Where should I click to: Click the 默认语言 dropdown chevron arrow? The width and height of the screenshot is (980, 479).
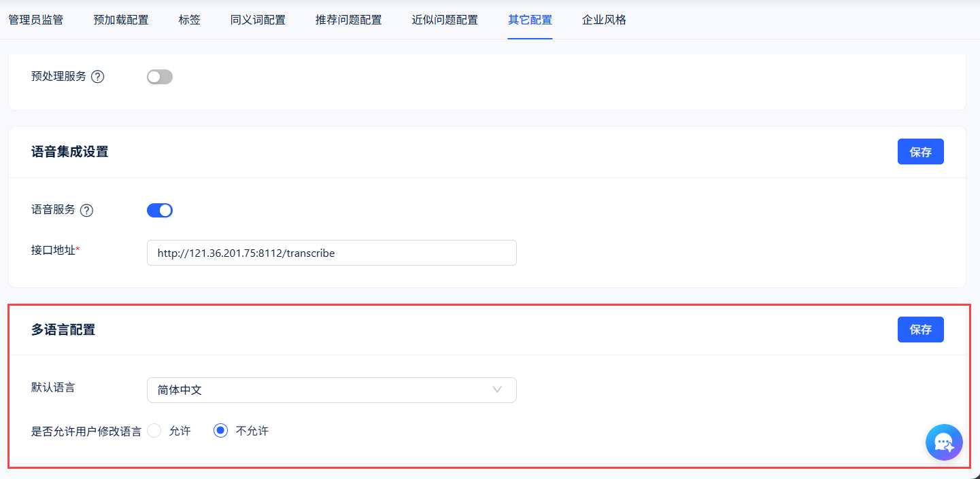[x=497, y=390]
